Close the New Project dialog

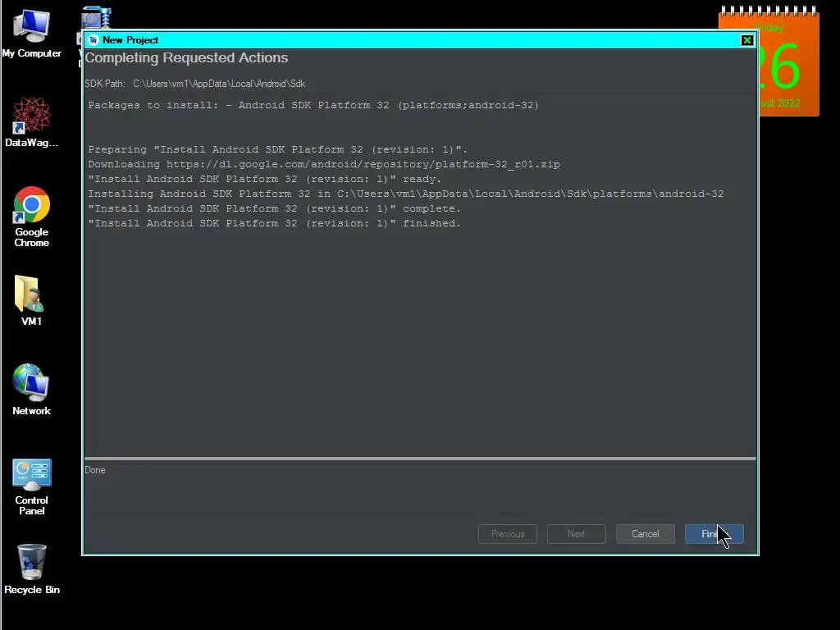coord(746,40)
